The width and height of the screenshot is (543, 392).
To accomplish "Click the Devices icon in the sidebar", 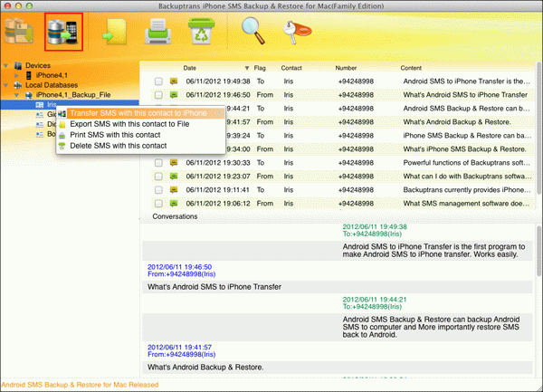I will [x=18, y=65].
